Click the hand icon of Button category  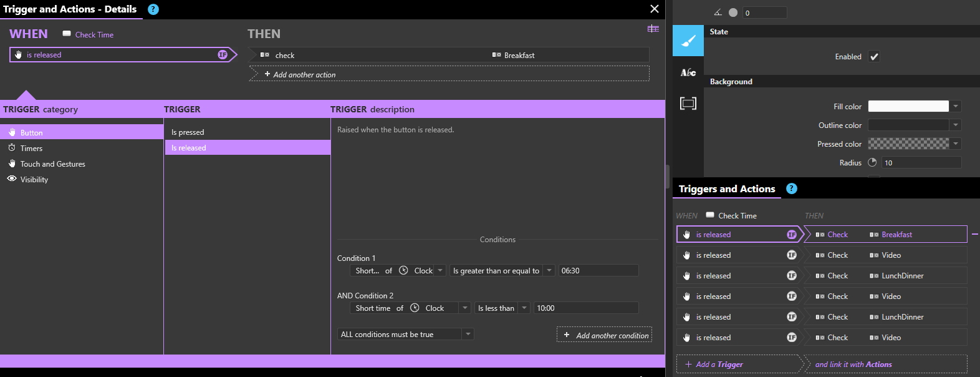12,132
